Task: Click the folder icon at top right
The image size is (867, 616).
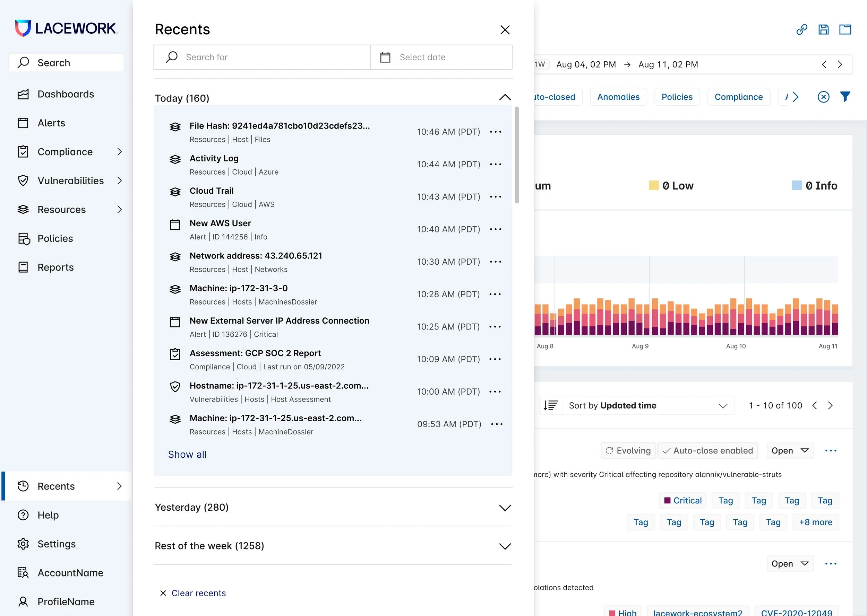Action: [845, 29]
